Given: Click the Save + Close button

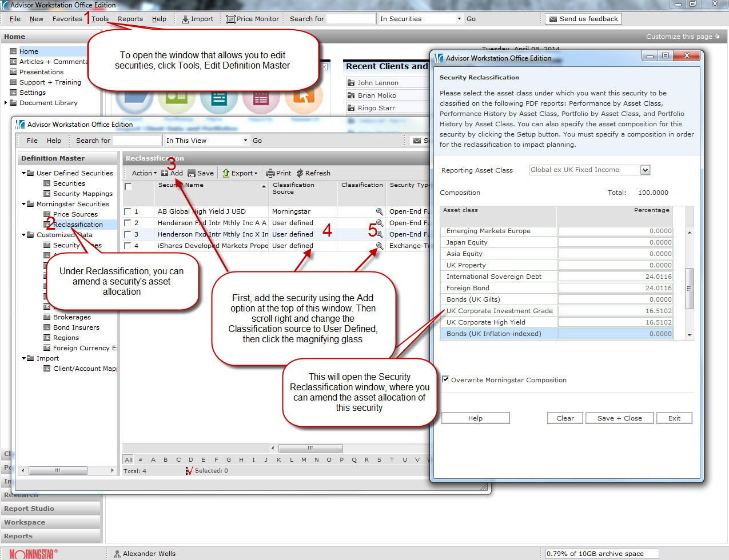Looking at the screenshot, I should (619, 418).
